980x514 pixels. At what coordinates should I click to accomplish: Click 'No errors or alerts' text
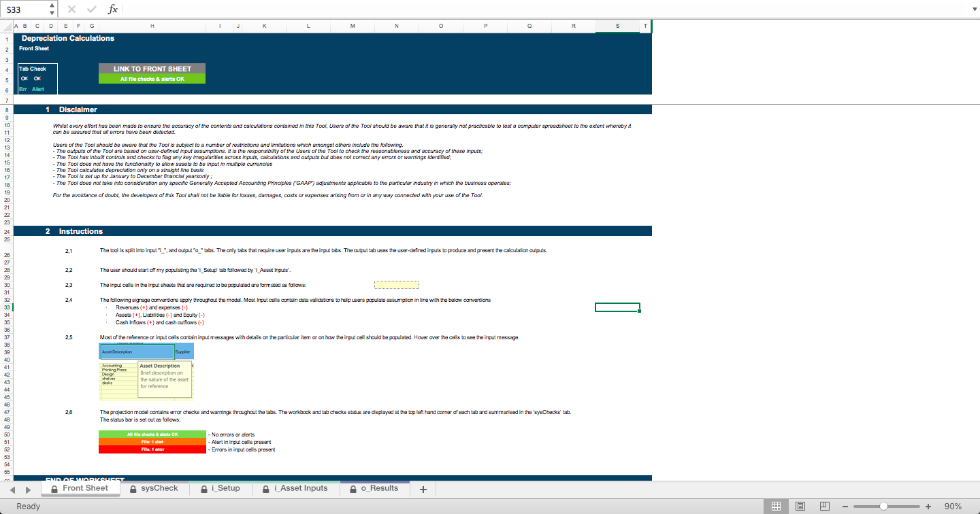tap(233, 434)
